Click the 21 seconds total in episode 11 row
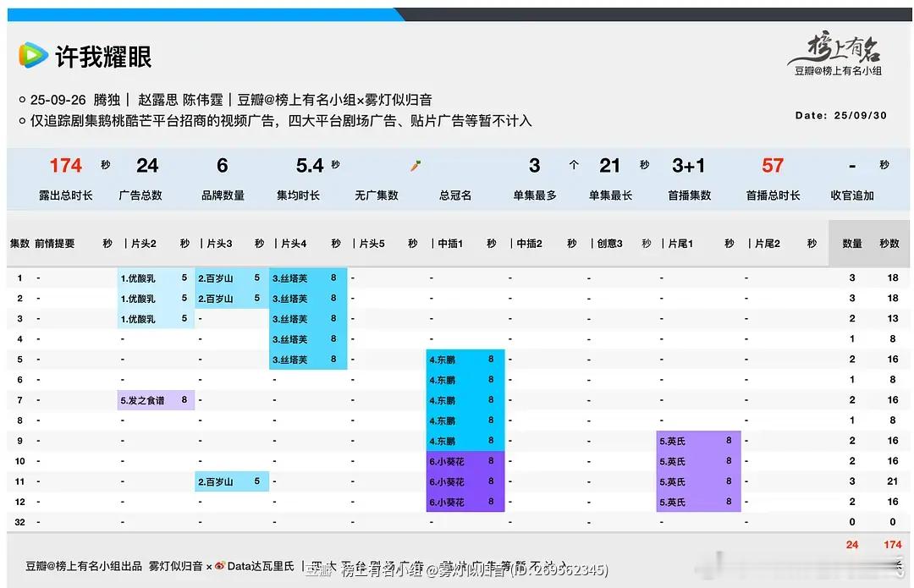The width and height of the screenshot is (914, 588). (x=893, y=481)
